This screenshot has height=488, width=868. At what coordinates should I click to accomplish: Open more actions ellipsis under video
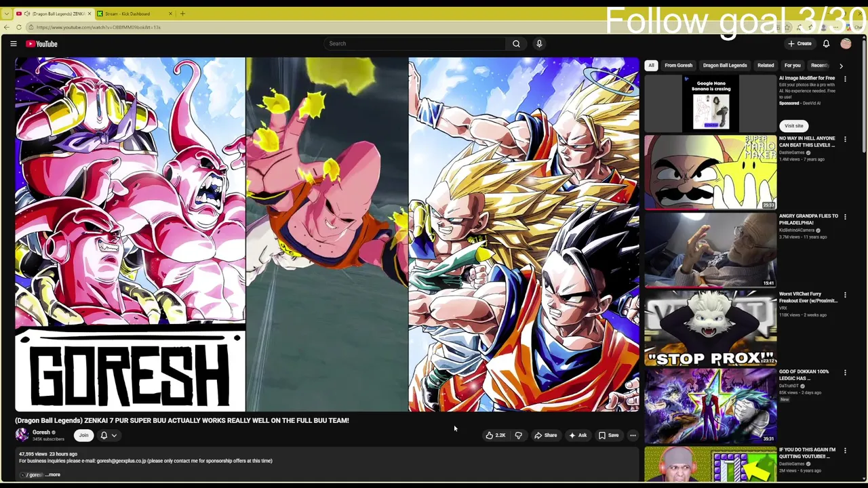point(633,435)
